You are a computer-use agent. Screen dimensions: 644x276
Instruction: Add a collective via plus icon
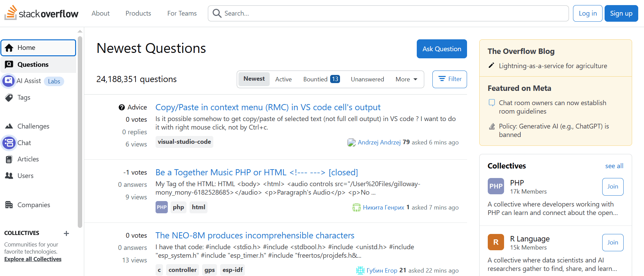(67, 233)
